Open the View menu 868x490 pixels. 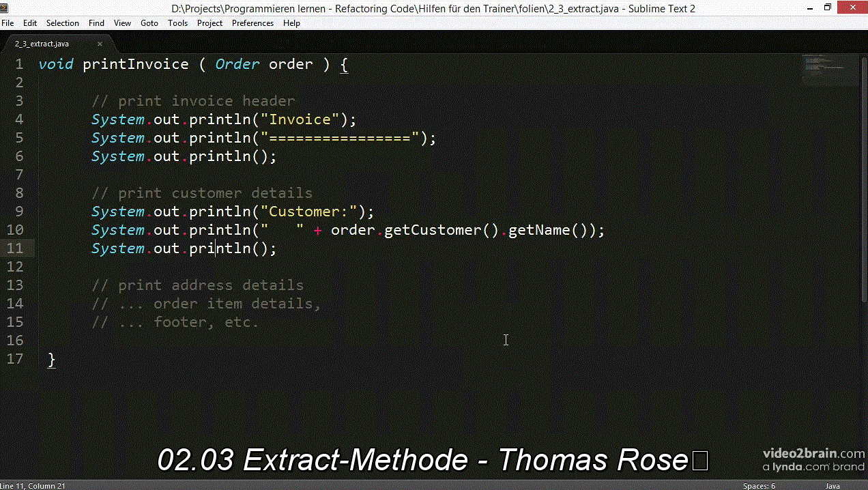pos(123,23)
